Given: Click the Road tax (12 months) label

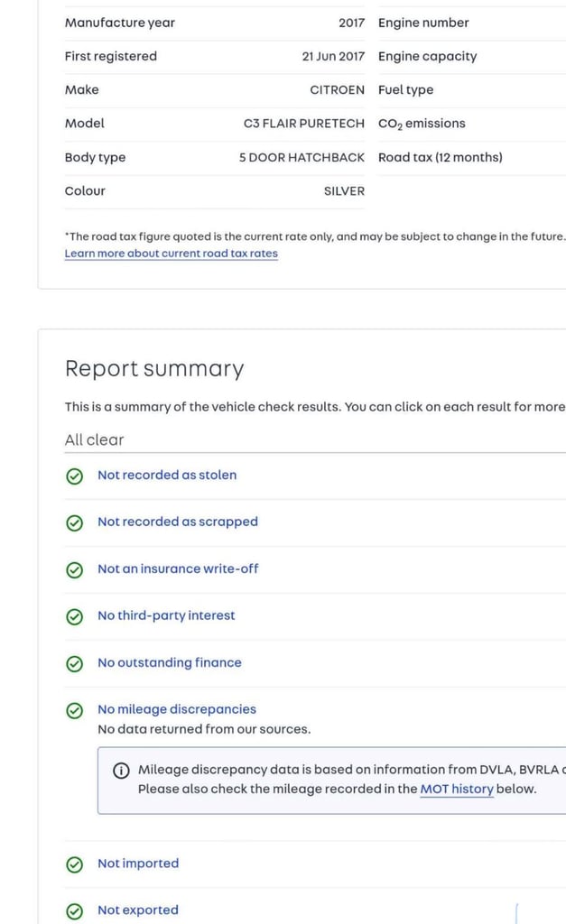Looking at the screenshot, I should [x=441, y=157].
